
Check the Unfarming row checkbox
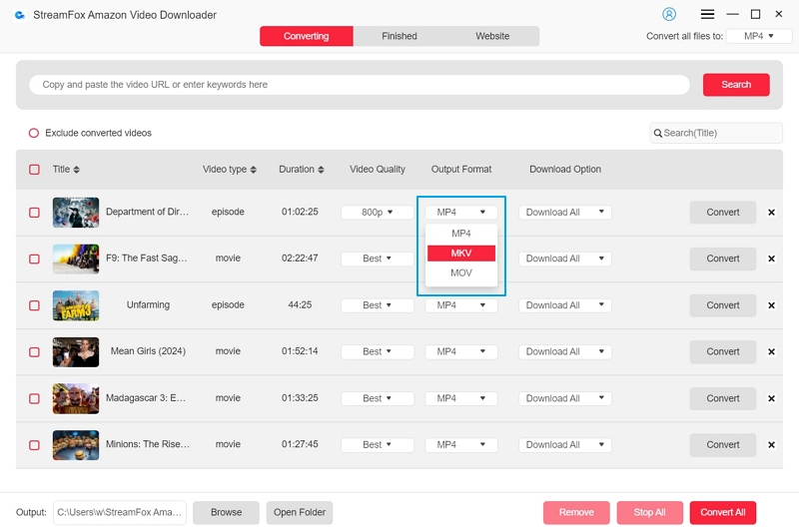(x=34, y=305)
